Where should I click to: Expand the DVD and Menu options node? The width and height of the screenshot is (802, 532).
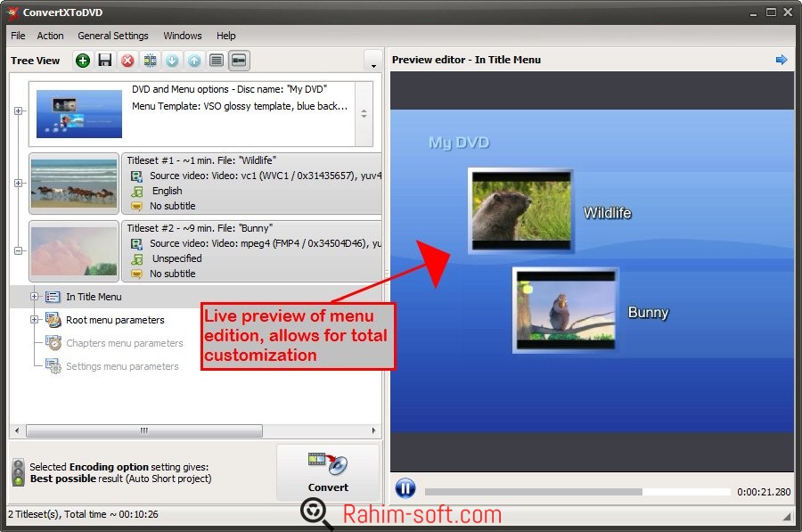coord(19,110)
